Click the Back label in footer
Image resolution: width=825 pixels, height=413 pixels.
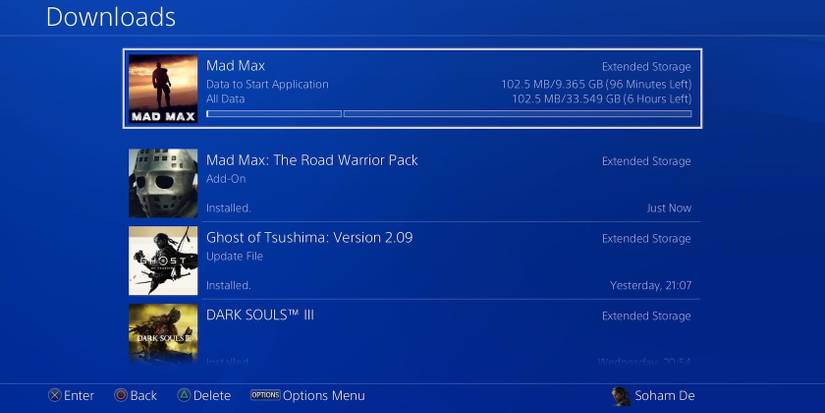coord(143,396)
